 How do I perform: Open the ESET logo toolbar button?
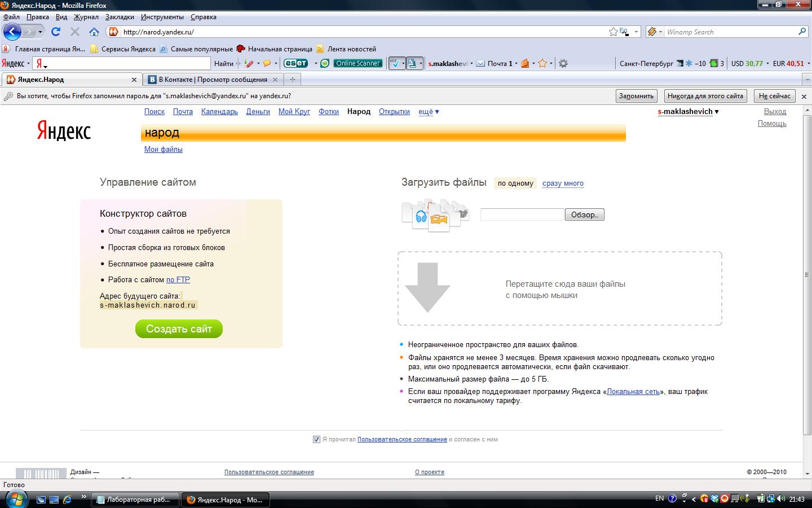tap(295, 63)
